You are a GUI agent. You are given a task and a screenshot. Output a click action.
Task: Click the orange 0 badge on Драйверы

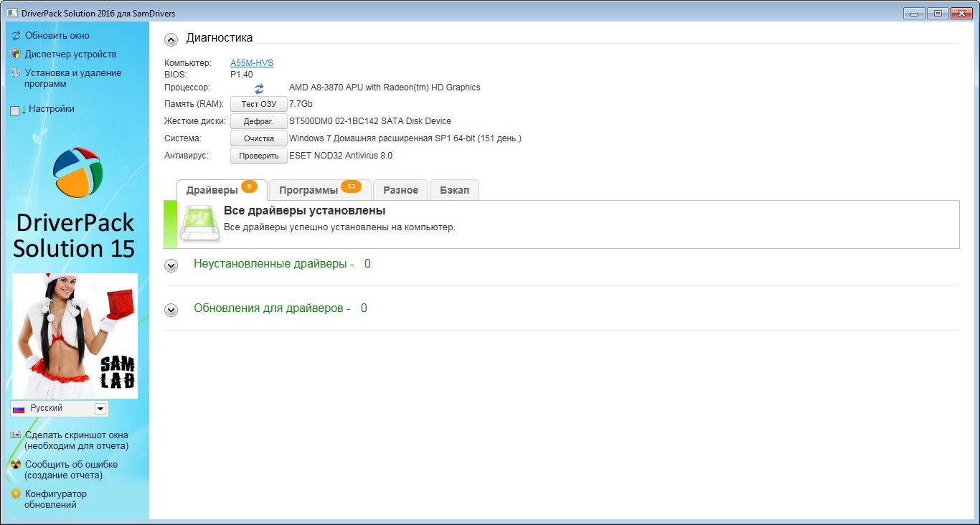(x=249, y=186)
